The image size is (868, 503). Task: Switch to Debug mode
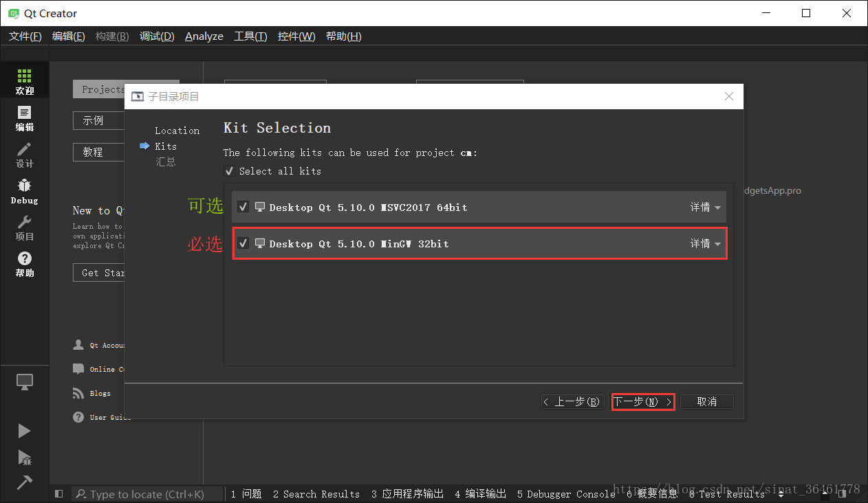pos(25,191)
